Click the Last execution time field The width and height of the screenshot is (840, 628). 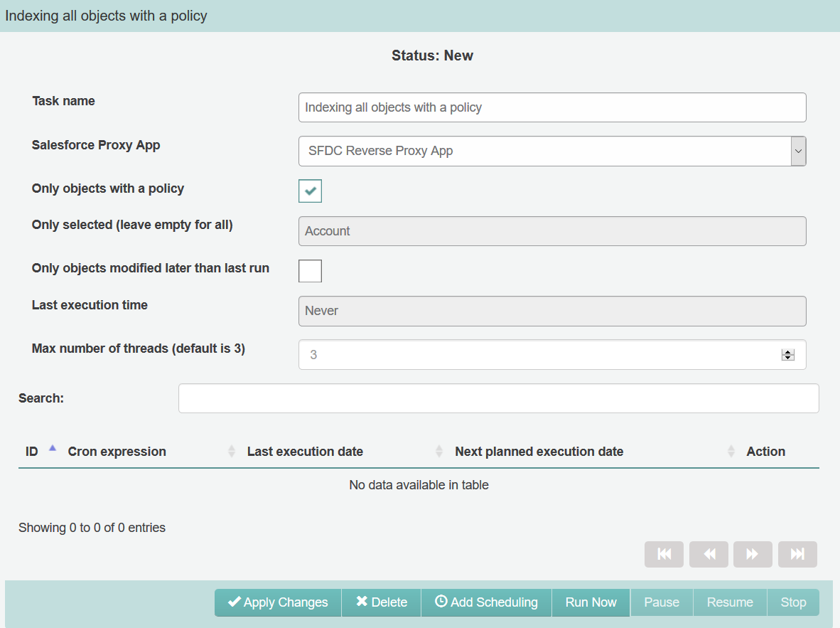point(552,311)
